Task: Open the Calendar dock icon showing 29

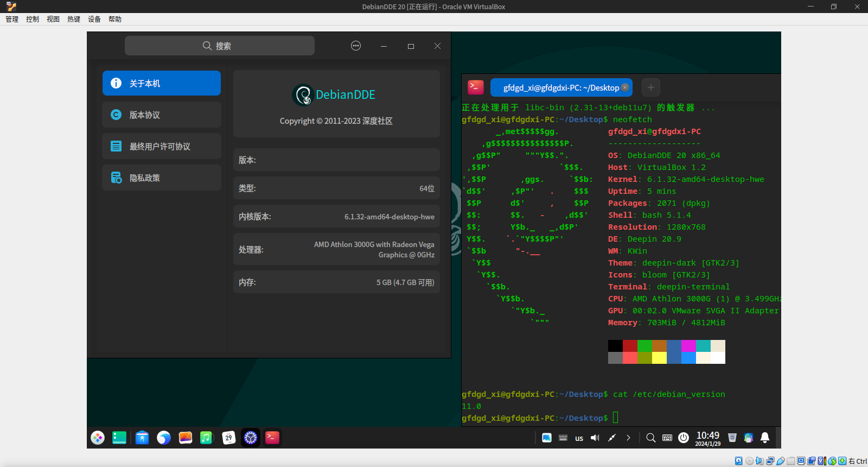Action: (x=229, y=438)
